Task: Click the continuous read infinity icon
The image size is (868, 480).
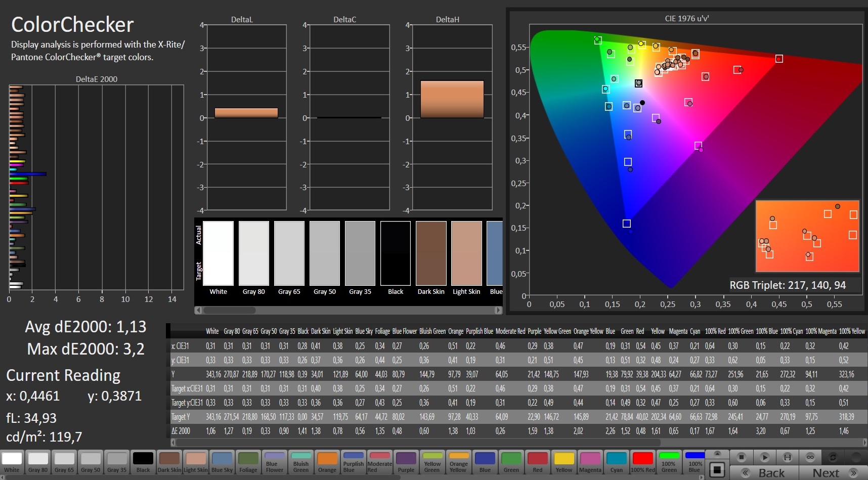Action: [x=810, y=457]
